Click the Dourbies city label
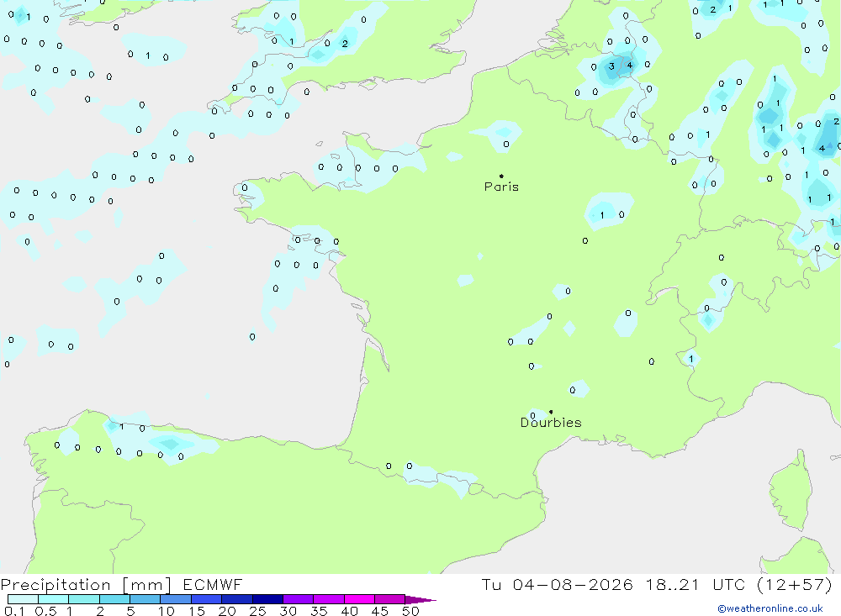Viewport: 841px width, 616px height. 551,423
